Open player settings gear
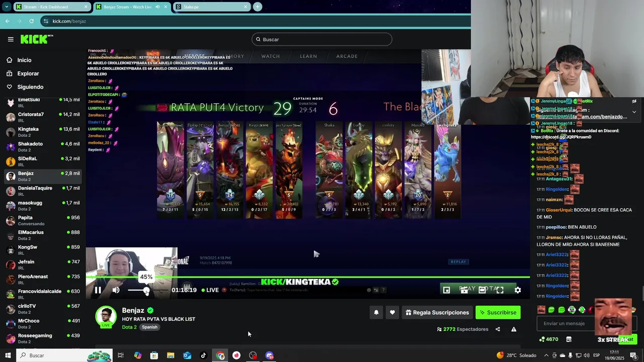 pos(518,290)
